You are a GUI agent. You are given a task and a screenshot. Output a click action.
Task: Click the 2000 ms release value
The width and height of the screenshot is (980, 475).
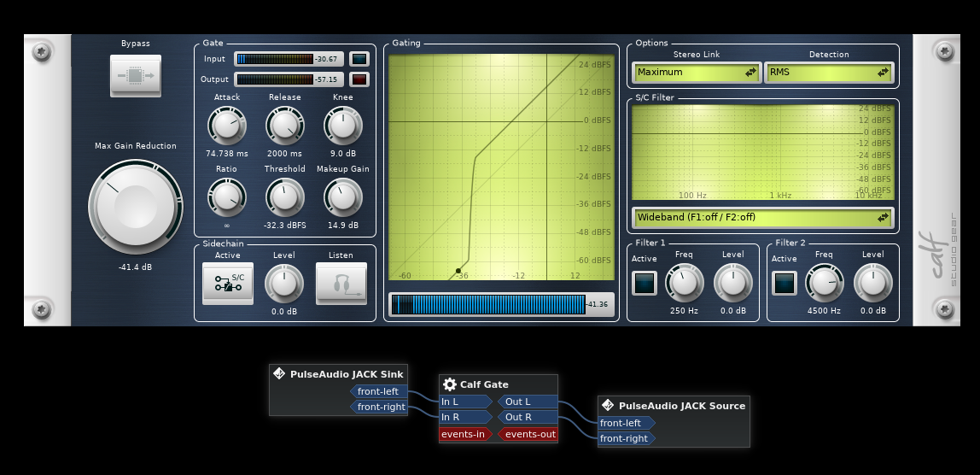coord(284,153)
